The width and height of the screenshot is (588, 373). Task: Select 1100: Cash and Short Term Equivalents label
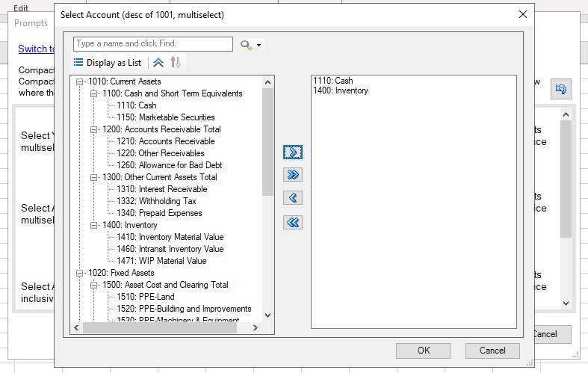coord(173,93)
